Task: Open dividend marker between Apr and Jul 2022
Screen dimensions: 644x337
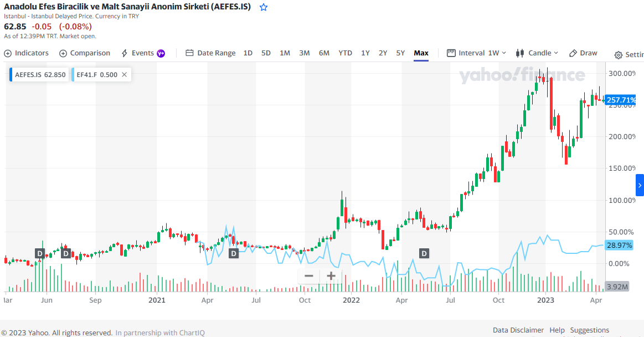Action: tap(424, 253)
